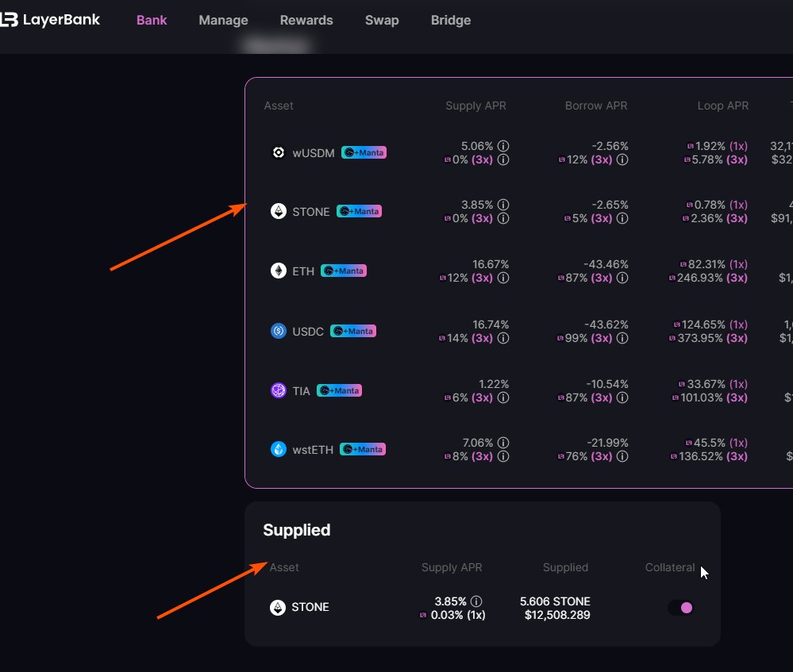
Task: Open info icon beside ETH 87% (3x) borrow
Action: point(622,278)
